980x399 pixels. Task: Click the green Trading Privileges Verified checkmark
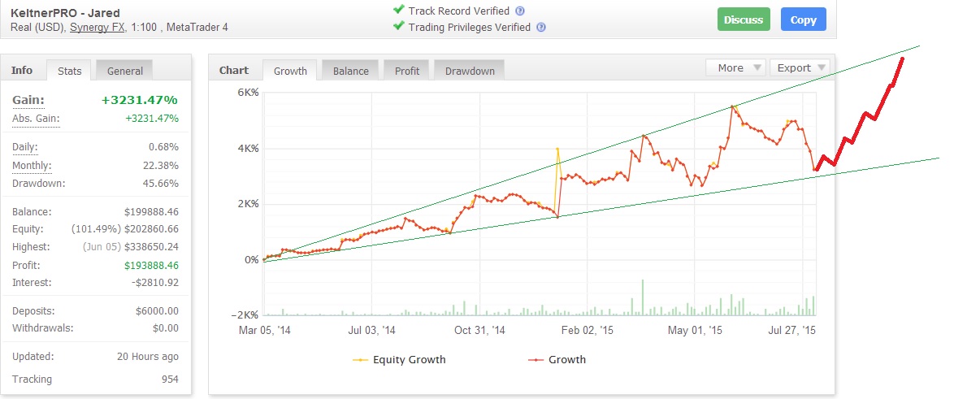point(398,26)
